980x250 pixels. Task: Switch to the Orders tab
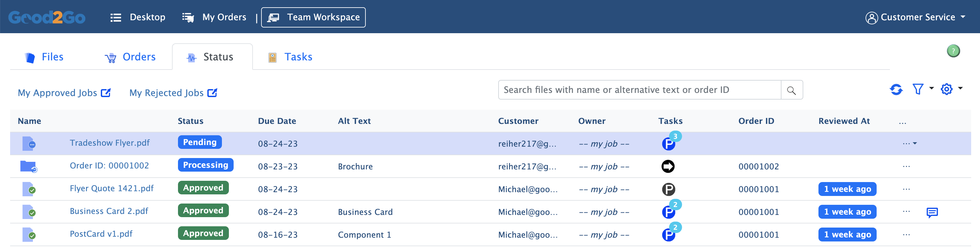tap(130, 57)
